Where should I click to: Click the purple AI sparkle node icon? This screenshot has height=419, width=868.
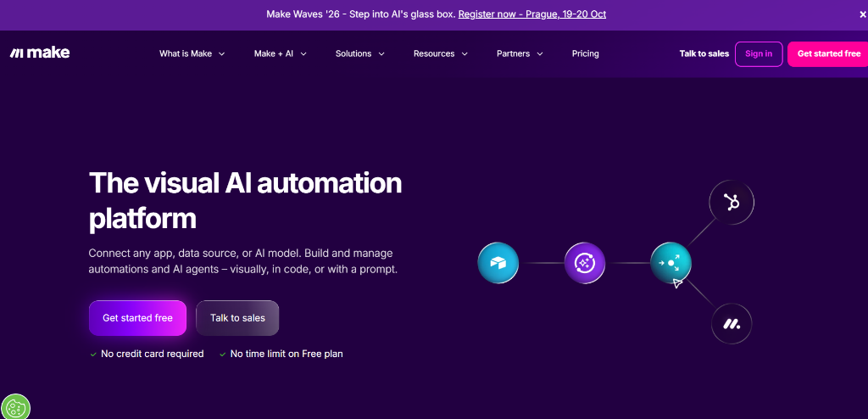585,263
